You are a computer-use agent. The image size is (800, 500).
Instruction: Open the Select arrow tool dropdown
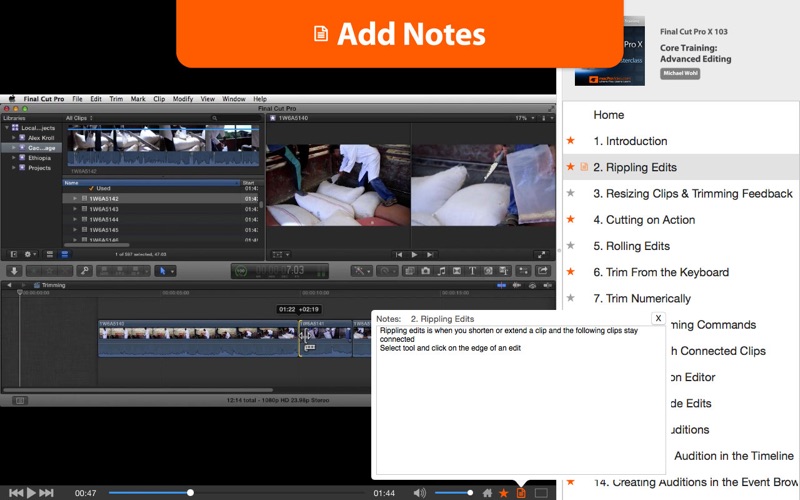(165, 271)
